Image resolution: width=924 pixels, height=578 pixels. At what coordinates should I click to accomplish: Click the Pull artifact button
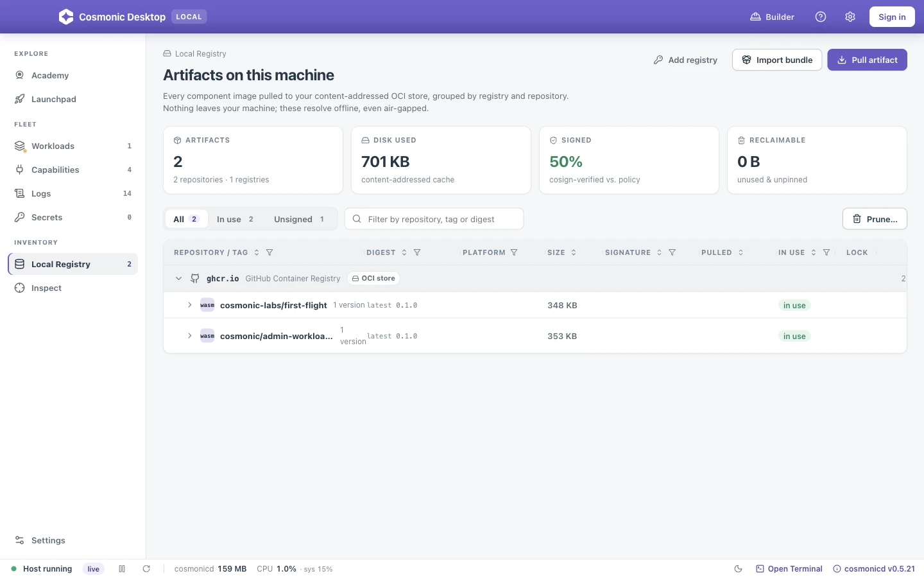tap(867, 60)
